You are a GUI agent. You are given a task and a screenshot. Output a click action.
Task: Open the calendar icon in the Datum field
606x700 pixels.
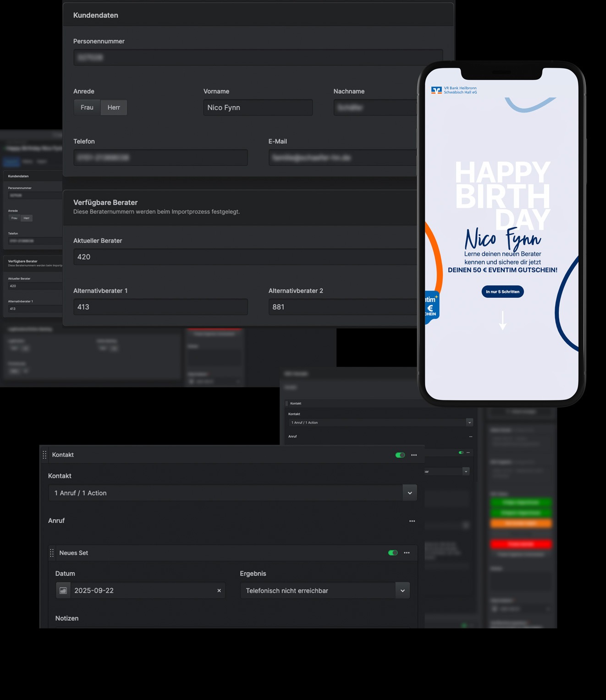pos(63,591)
